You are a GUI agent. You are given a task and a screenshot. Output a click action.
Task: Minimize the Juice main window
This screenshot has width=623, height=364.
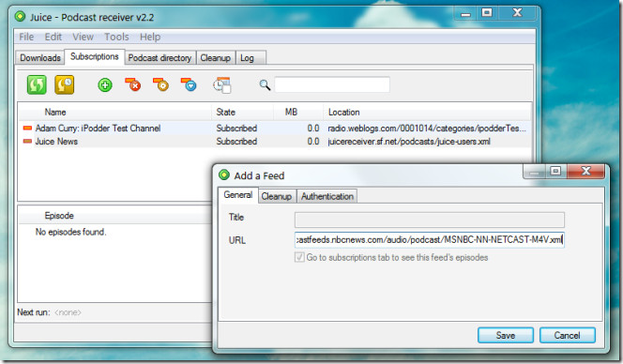pyautogui.click(x=465, y=13)
